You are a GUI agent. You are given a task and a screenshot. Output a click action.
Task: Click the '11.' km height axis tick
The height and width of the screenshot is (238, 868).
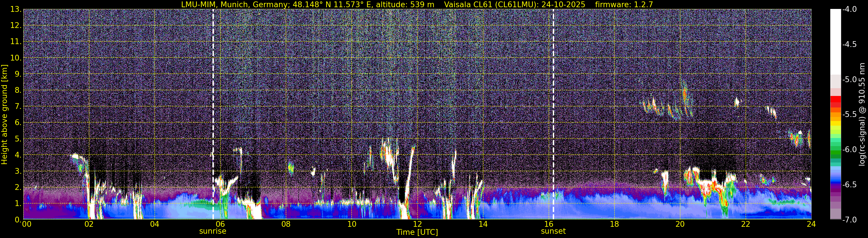pyautogui.click(x=16, y=41)
